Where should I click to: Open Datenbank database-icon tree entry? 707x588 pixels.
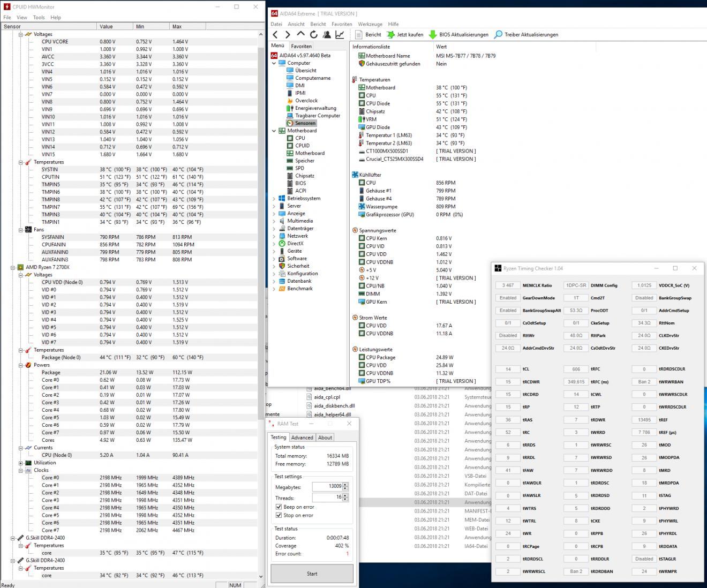tap(282, 281)
